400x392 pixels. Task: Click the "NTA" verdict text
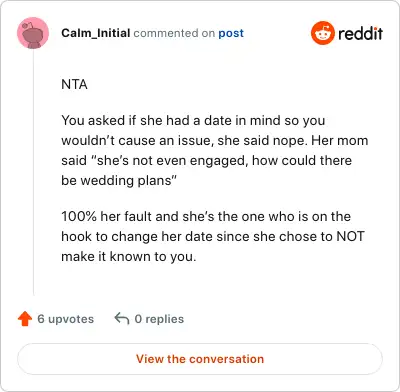pos(74,84)
